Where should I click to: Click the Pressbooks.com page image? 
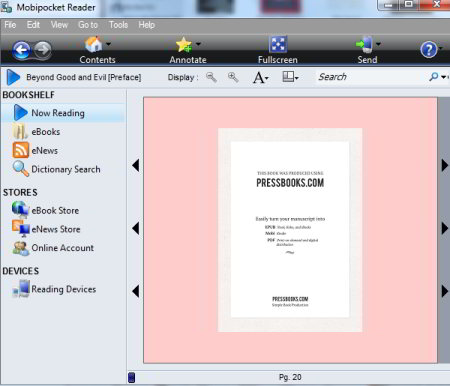point(290,230)
